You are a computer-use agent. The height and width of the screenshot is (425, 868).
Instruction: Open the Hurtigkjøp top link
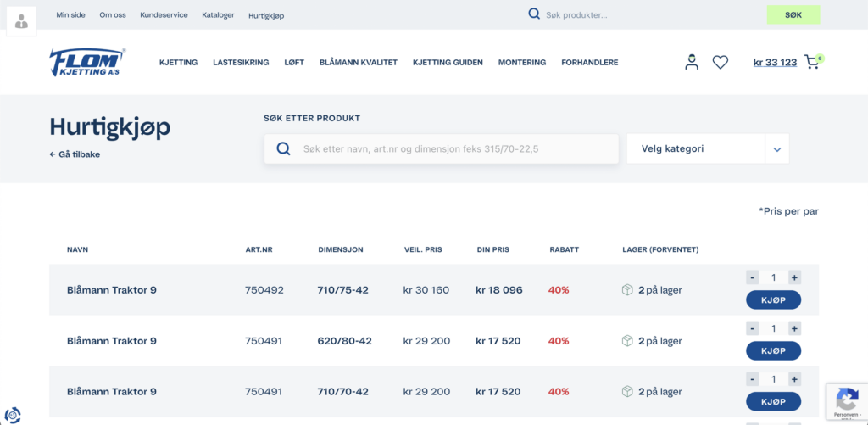pyautogui.click(x=266, y=15)
